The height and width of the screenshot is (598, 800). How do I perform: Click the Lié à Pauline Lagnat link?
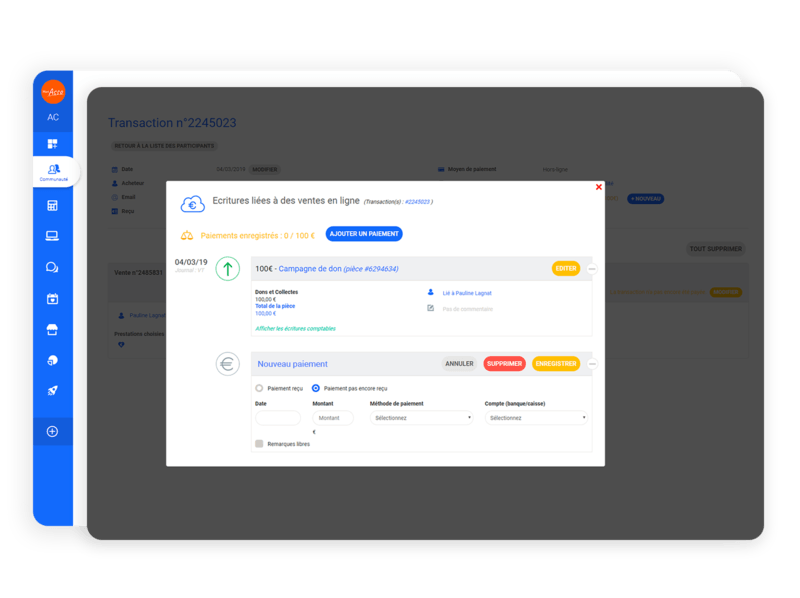point(467,293)
